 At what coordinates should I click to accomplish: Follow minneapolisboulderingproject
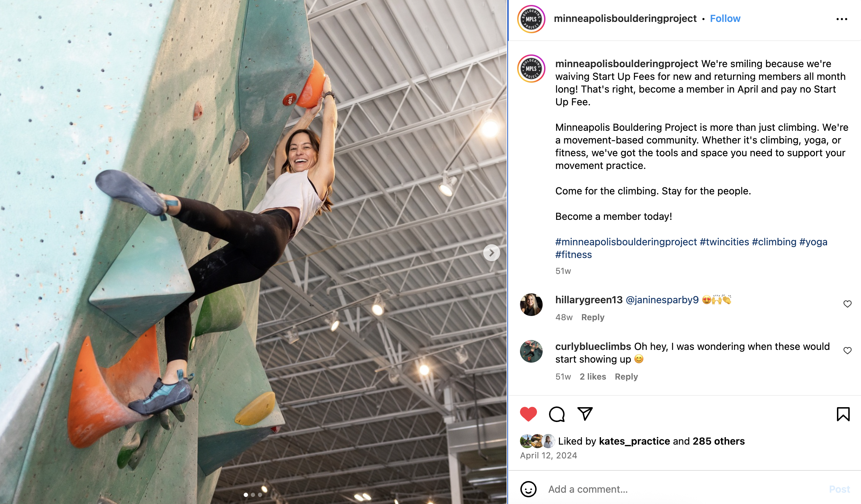pyautogui.click(x=725, y=18)
